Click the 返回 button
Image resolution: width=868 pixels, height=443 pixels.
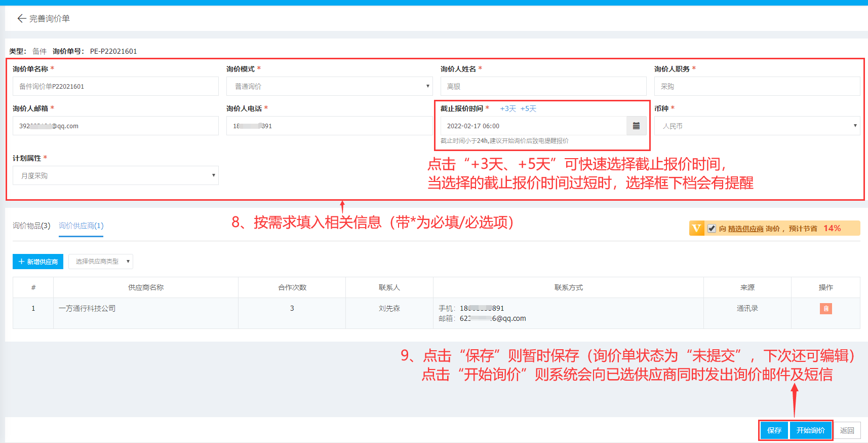[x=847, y=430]
